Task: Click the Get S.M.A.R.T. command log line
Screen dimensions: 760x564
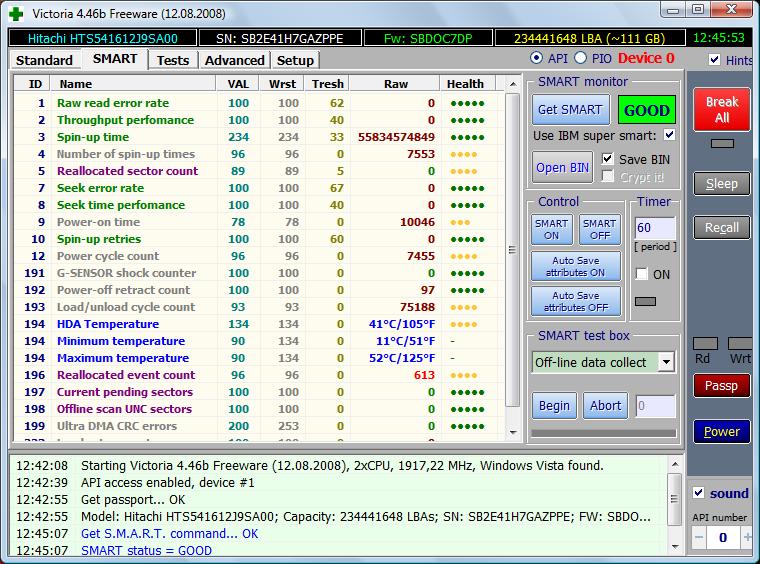Action: pos(169,533)
